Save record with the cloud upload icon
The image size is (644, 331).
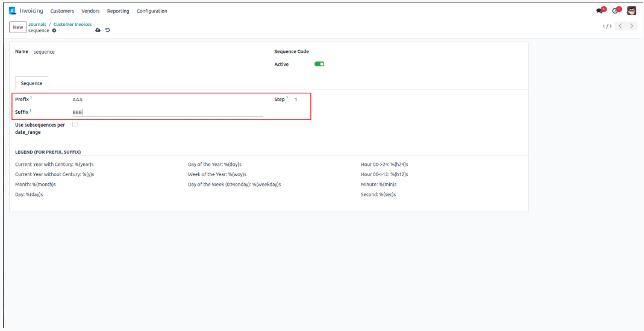(98, 30)
